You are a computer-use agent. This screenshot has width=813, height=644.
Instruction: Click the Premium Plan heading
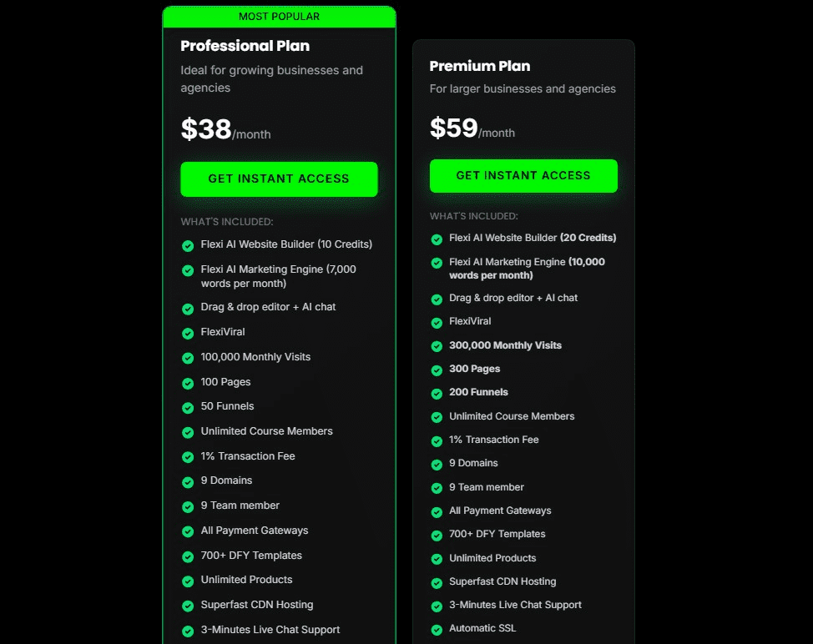click(479, 66)
